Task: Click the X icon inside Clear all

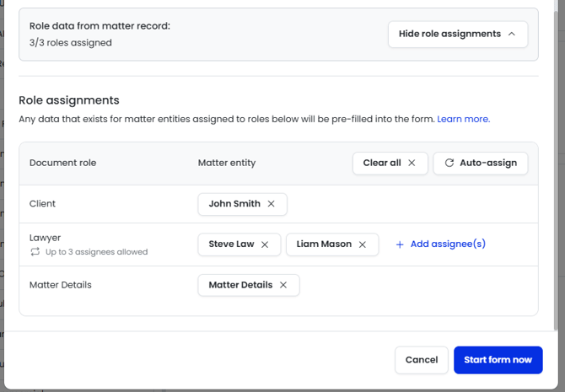Action: 412,163
